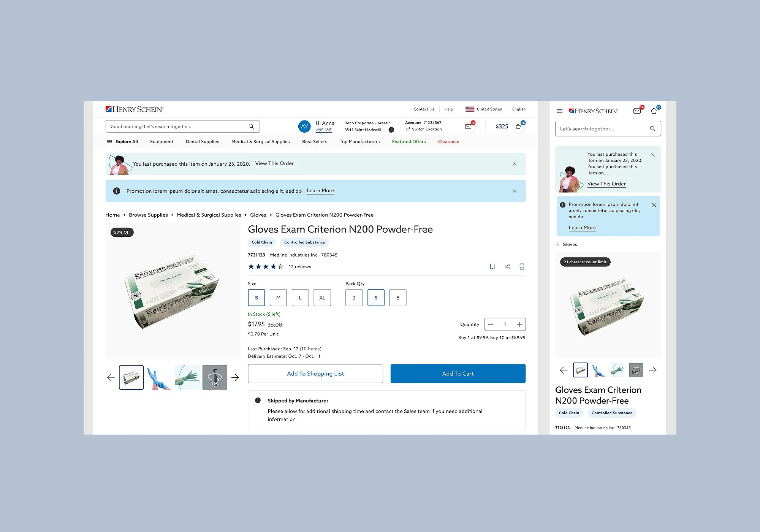760x532 pixels.
Task: Click the AY user avatar
Action: pyautogui.click(x=304, y=127)
